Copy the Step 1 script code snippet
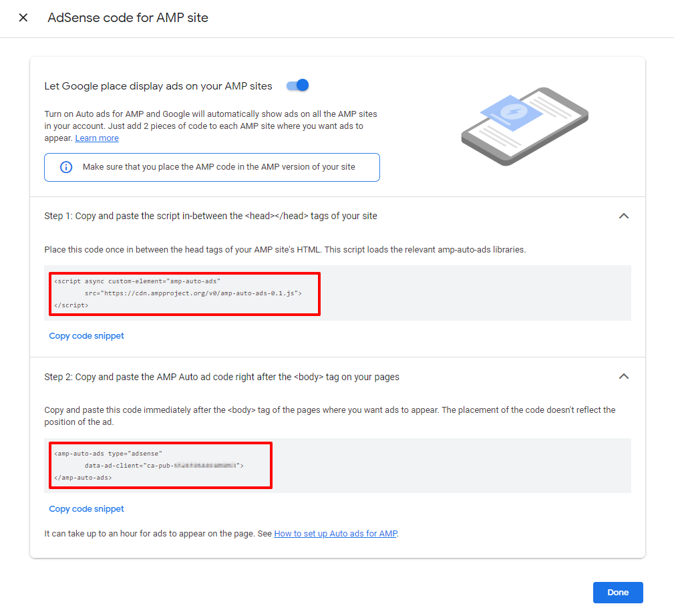This screenshot has width=674, height=616. coord(87,336)
